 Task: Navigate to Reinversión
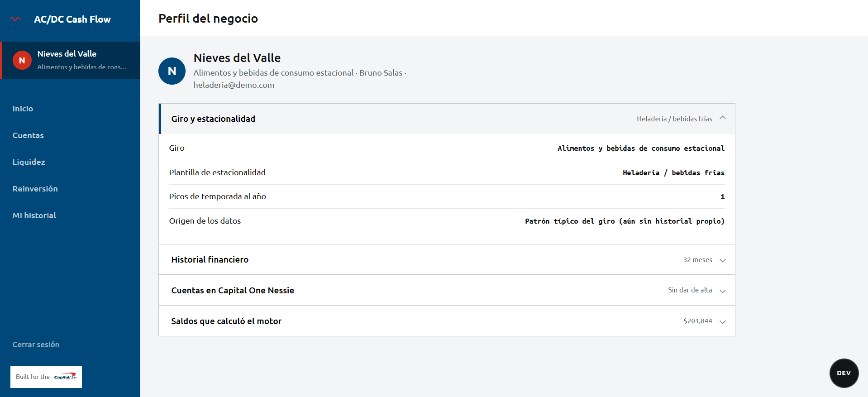[x=35, y=189]
